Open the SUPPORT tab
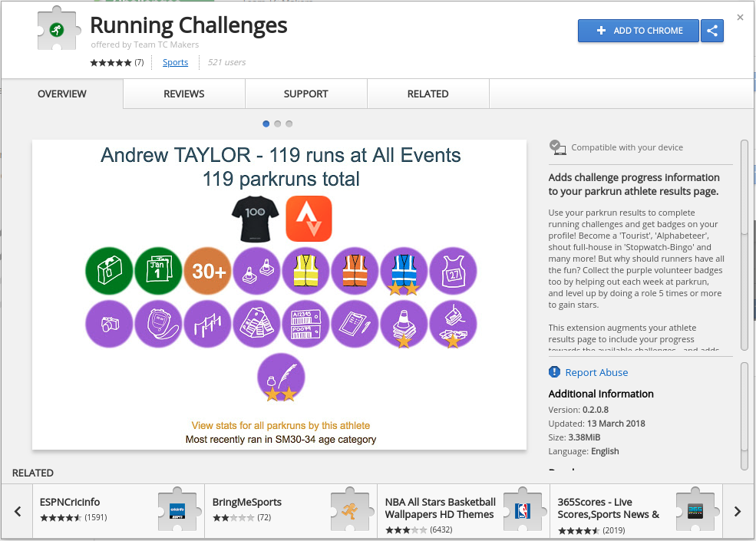 click(305, 94)
